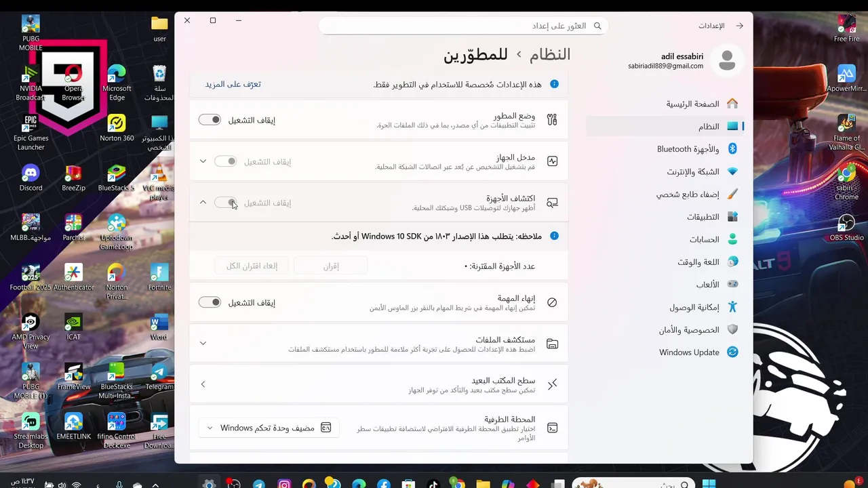Viewport: 868px width, 488px height.
Task: Open the مضيف وحدة تحكم Windows dropdown
Action: [269, 428]
